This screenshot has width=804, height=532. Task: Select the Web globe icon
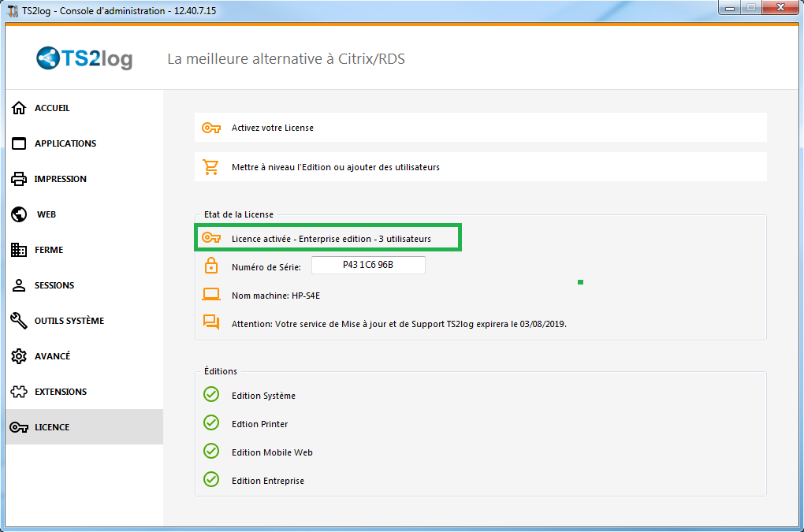pos(19,214)
